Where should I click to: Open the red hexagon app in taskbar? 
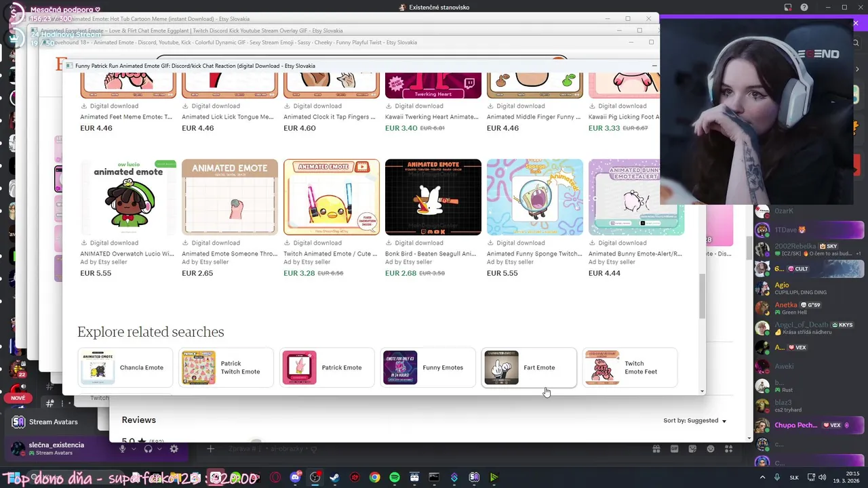tap(355, 477)
